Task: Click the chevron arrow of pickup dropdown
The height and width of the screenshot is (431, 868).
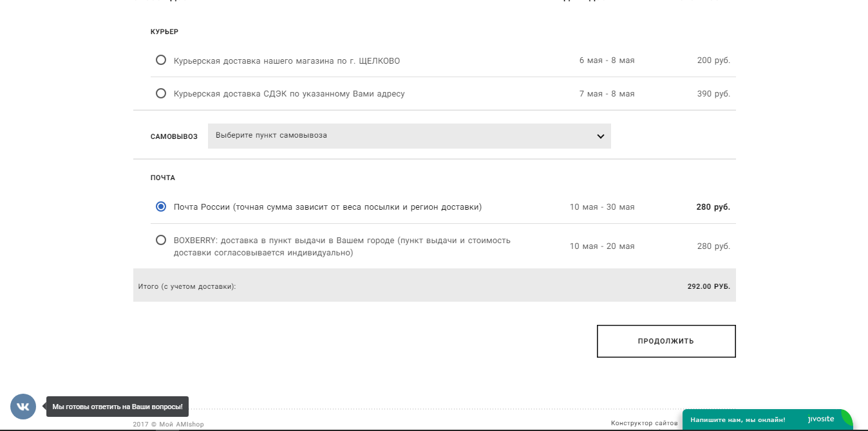Action: (x=600, y=136)
